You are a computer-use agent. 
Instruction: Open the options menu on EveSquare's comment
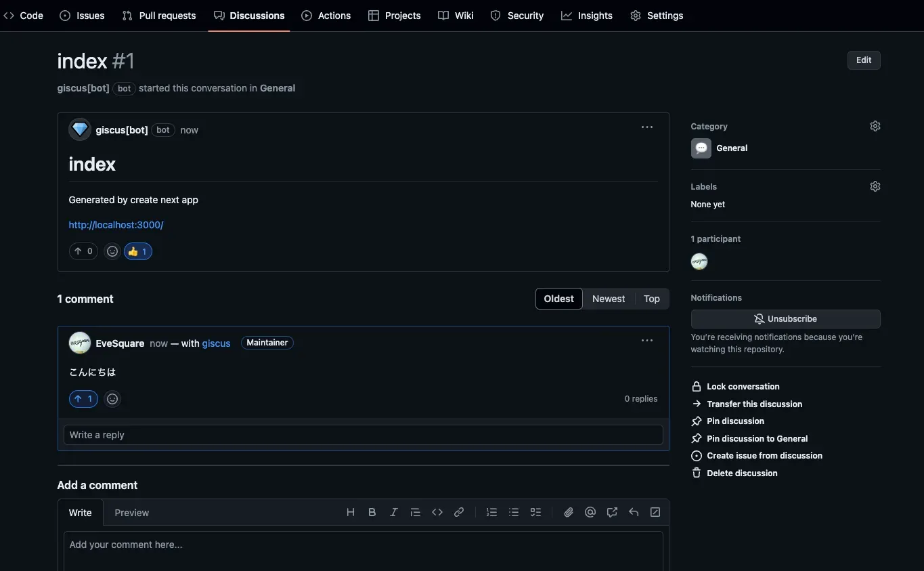(647, 341)
